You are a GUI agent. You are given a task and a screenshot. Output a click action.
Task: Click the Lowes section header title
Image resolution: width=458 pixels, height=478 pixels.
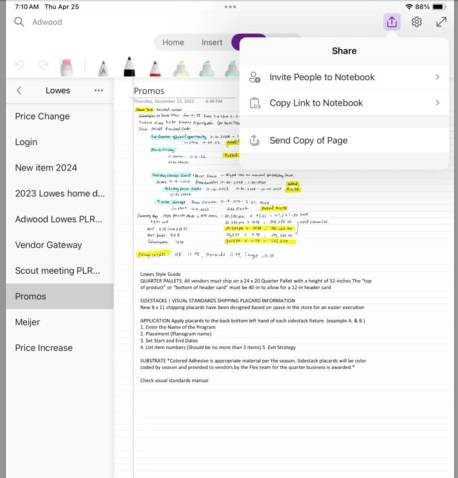tap(58, 90)
